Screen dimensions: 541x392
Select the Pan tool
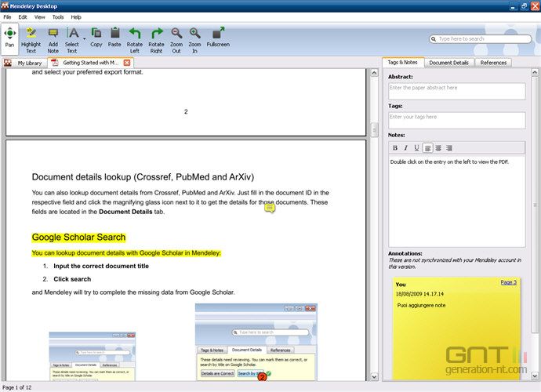[x=9, y=38]
